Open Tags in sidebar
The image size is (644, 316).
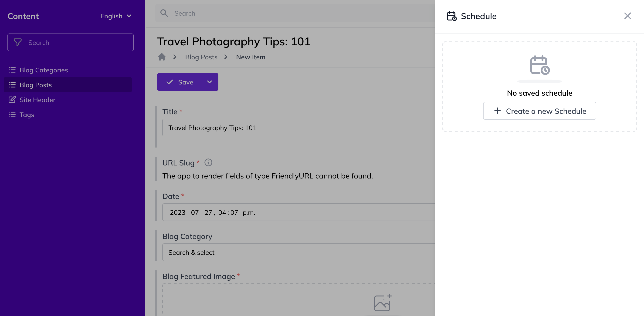[68, 115]
